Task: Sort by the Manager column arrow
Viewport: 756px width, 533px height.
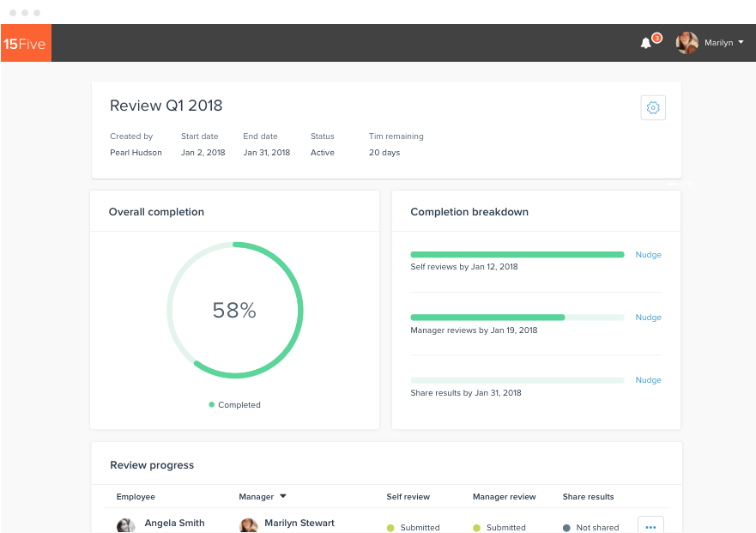Action: point(283,496)
